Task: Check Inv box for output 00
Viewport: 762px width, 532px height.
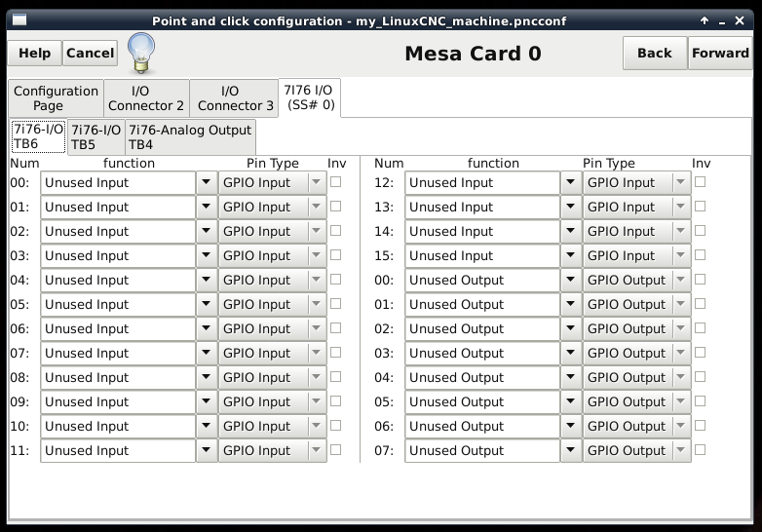Action: (700, 280)
